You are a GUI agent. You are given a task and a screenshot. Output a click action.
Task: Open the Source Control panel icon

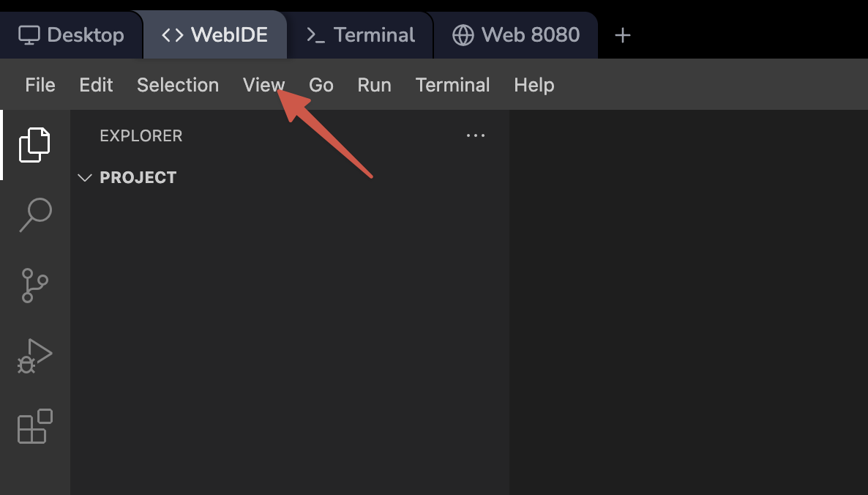coord(34,285)
